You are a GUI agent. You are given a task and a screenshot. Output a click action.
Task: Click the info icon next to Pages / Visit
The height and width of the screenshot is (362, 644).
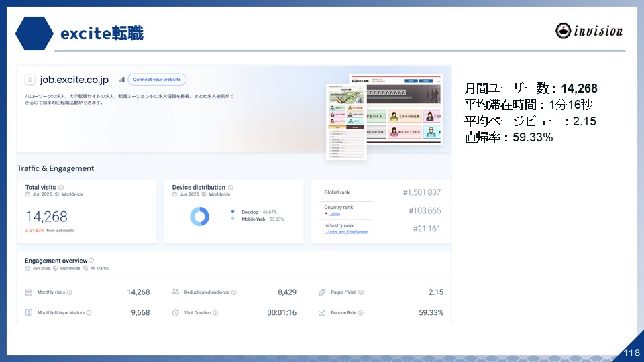pyautogui.click(x=361, y=292)
